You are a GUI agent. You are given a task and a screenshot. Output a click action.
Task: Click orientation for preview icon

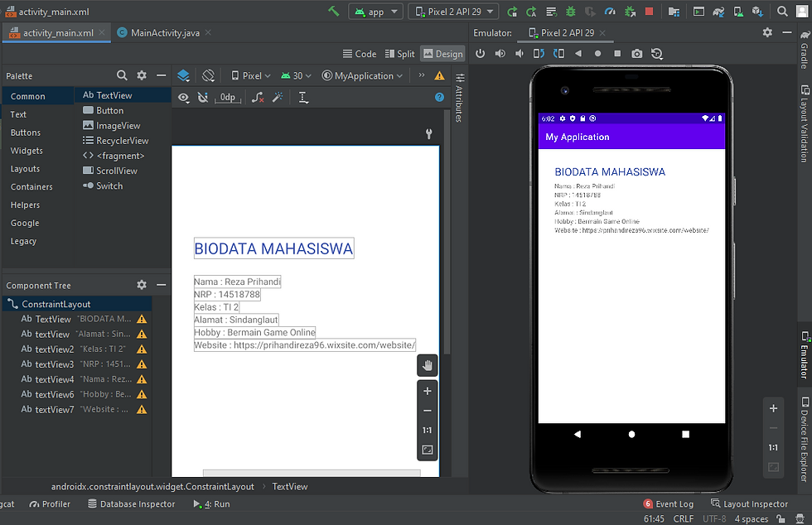tap(208, 75)
